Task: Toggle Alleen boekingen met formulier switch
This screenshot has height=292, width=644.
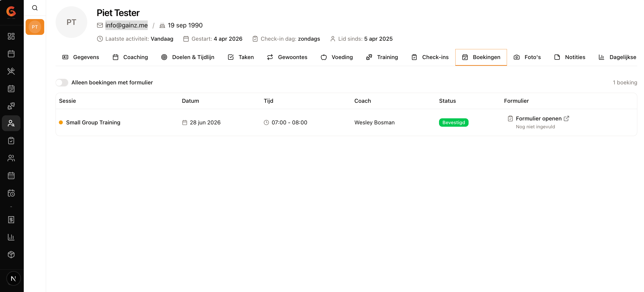Action: click(x=62, y=83)
